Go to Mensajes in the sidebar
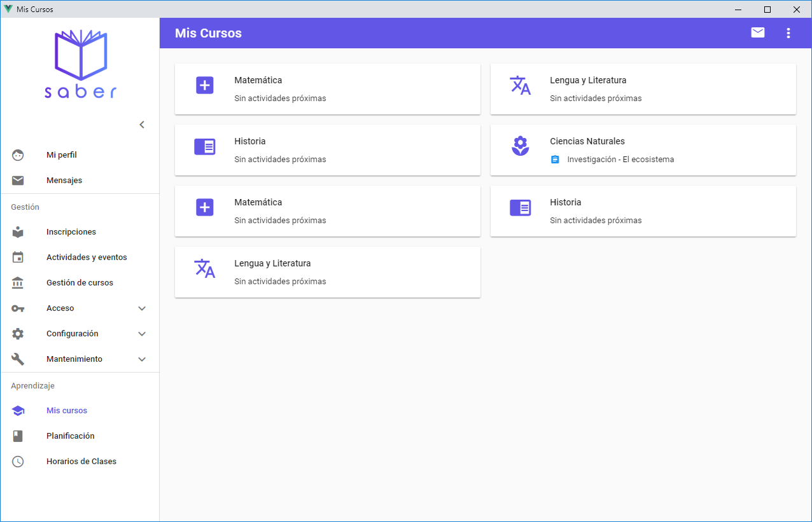 [80, 181]
